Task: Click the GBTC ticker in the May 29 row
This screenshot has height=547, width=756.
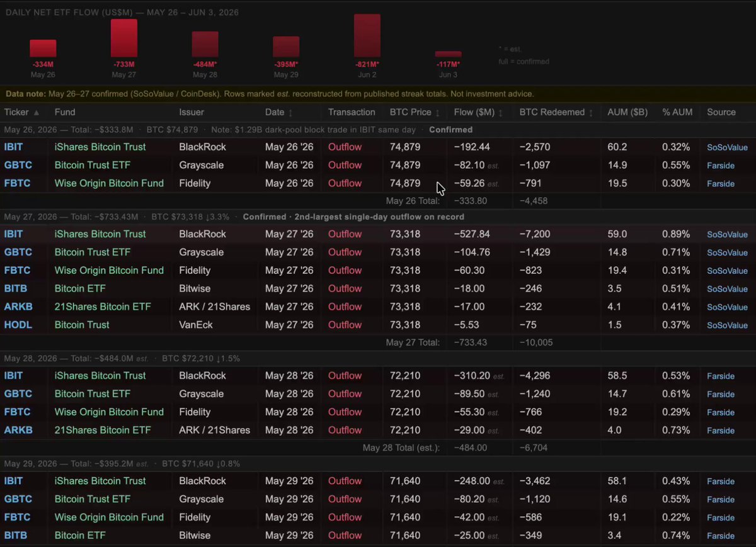Action: click(x=18, y=499)
